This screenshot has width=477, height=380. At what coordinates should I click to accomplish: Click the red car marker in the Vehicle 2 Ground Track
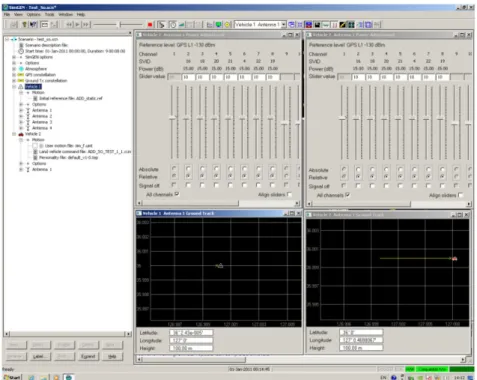(x=454, y=258)
